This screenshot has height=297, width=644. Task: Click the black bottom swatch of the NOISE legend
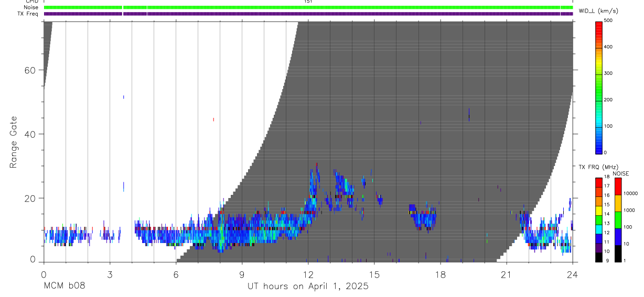point(618,253)
